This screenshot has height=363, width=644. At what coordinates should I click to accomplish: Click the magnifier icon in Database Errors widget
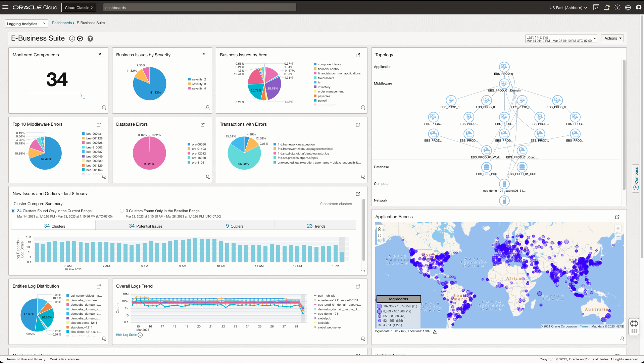coord(208,177)
